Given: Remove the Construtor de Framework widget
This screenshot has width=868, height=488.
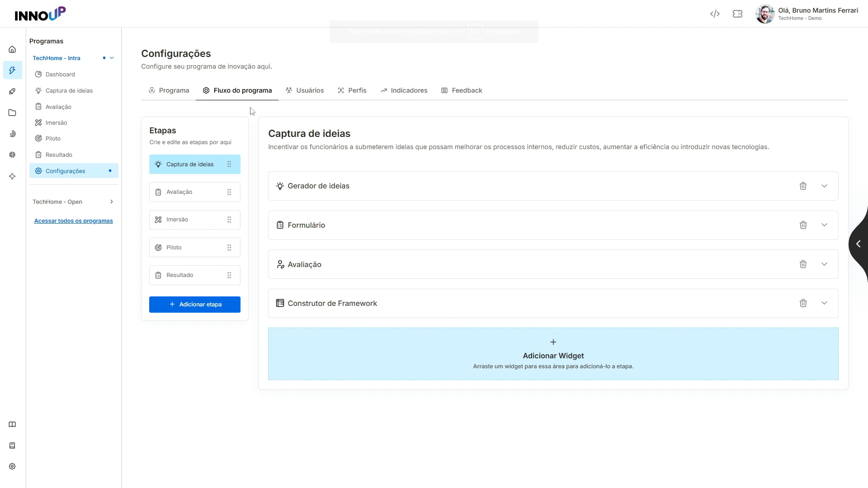Looking at the screenshot, I should tap(803, 303).
